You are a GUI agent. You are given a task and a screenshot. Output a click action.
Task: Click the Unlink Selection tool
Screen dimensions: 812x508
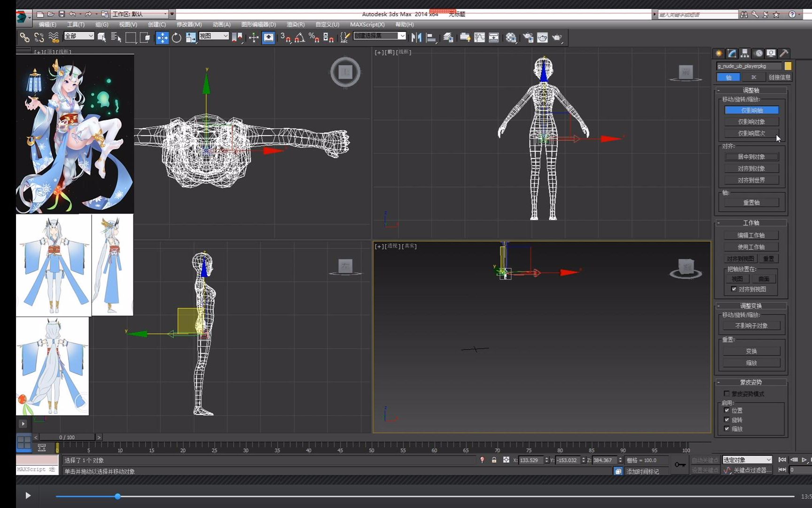[x=39, y=37]
